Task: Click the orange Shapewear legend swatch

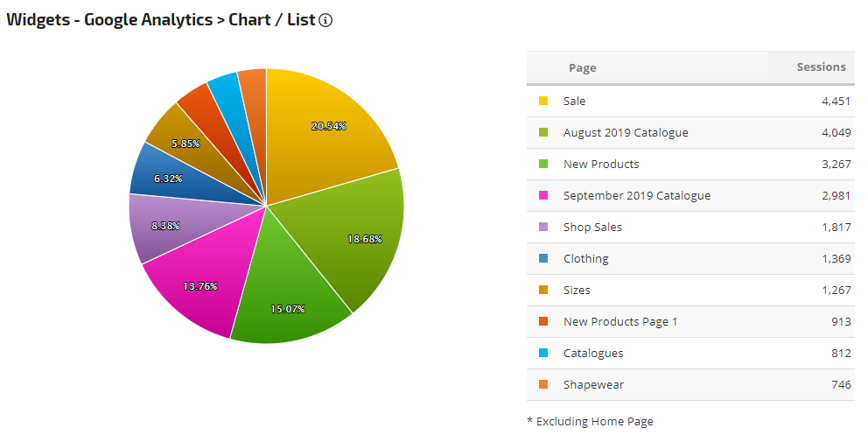Action: (543, 385)
